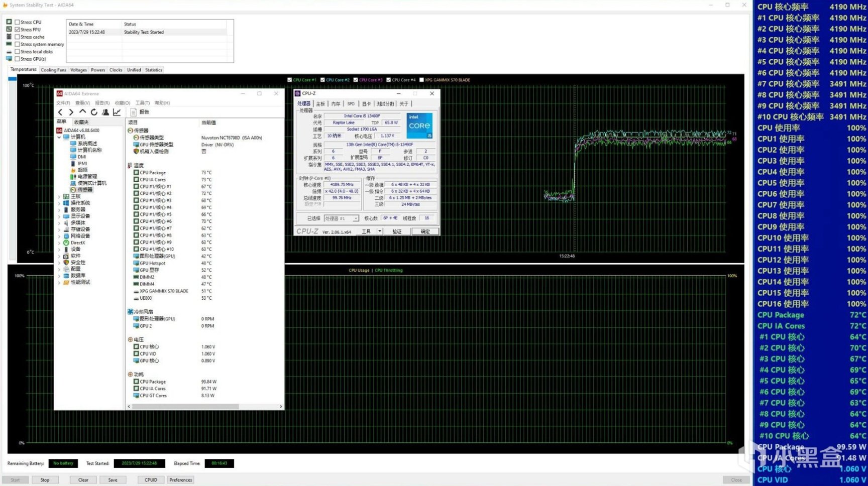The width and height of the screenshot is (868, 486).
Task: Expand the 服务器 tree node
Action: pyautogui.click(x=59, y=210)
